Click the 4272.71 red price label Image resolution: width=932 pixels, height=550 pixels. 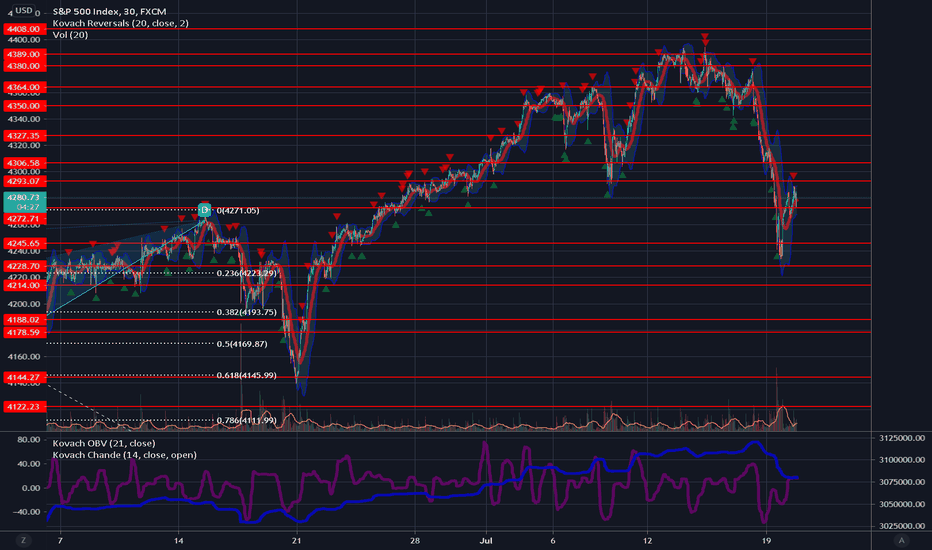[24, 219]
